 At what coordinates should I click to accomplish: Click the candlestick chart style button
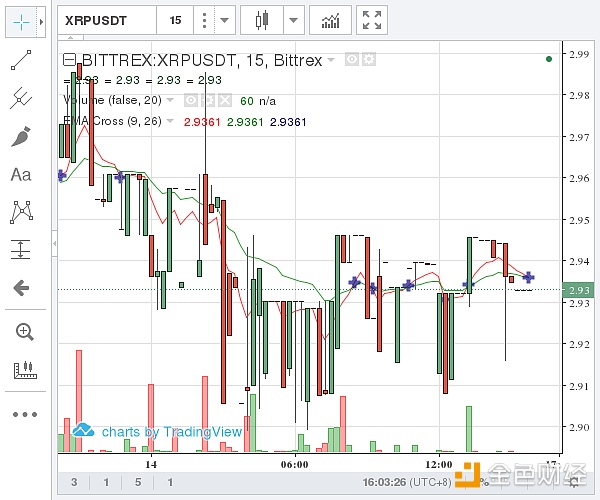point(262,20)
